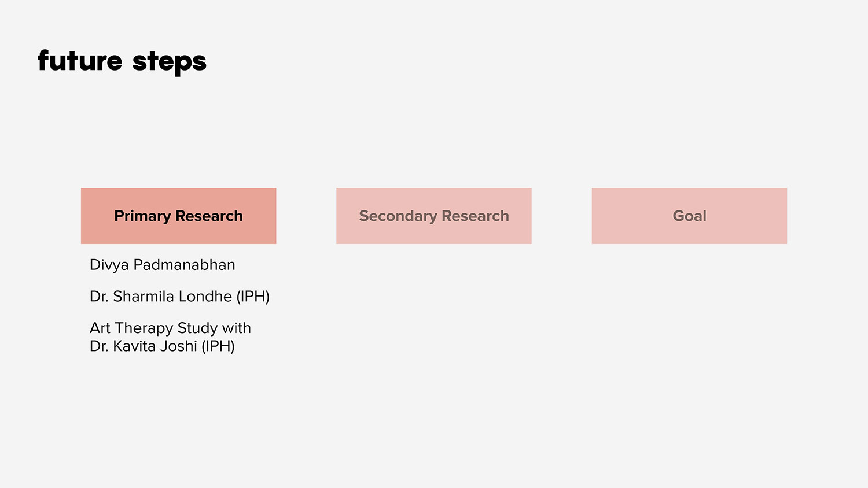Click (IPH) after Kavita Joshi

click(218, 346)
